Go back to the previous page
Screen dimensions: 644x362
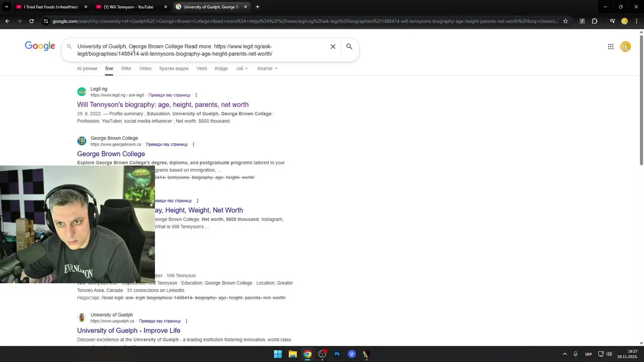pyautogui.click(x=7, y=21)
